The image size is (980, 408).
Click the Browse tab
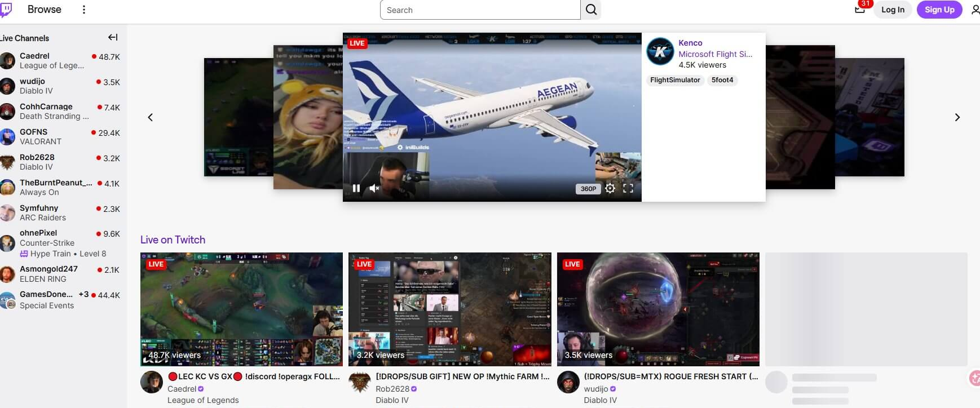click(x=45, y=10)
